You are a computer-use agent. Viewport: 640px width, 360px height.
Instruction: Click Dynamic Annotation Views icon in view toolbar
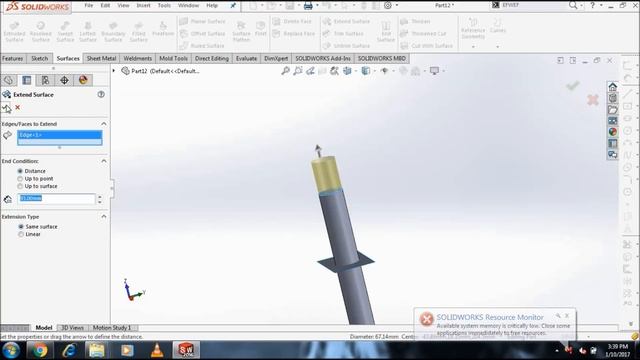pos(335,71)
